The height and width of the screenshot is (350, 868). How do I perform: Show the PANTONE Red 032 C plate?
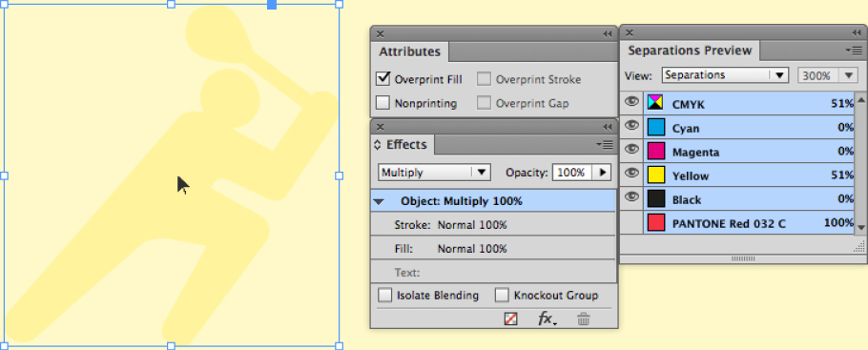click(x=631, y=222)
